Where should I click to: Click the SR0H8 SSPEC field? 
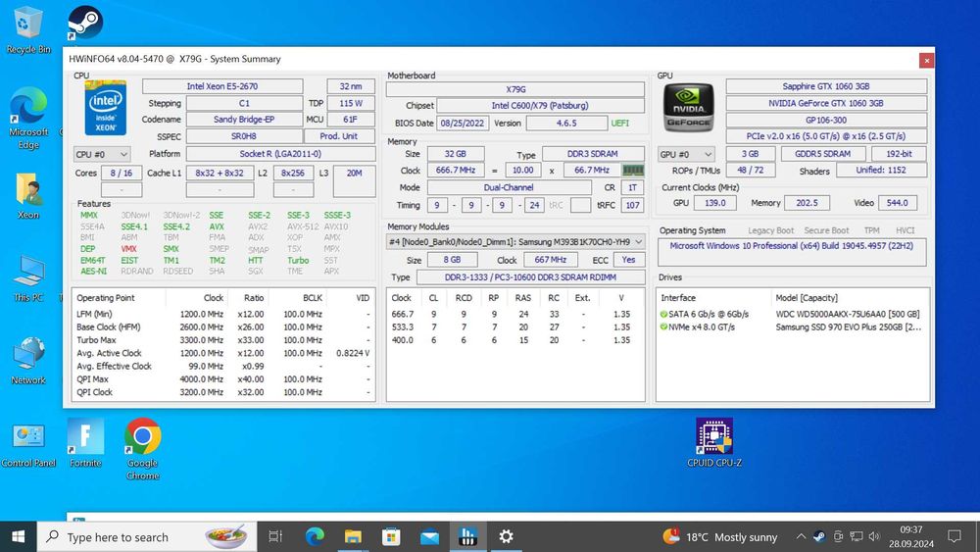[244, 136]
